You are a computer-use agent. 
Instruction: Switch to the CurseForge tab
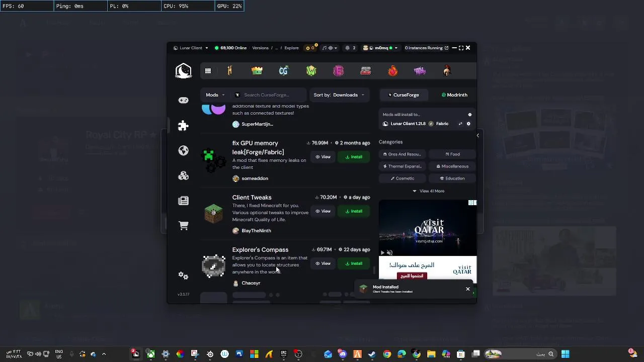404,95
